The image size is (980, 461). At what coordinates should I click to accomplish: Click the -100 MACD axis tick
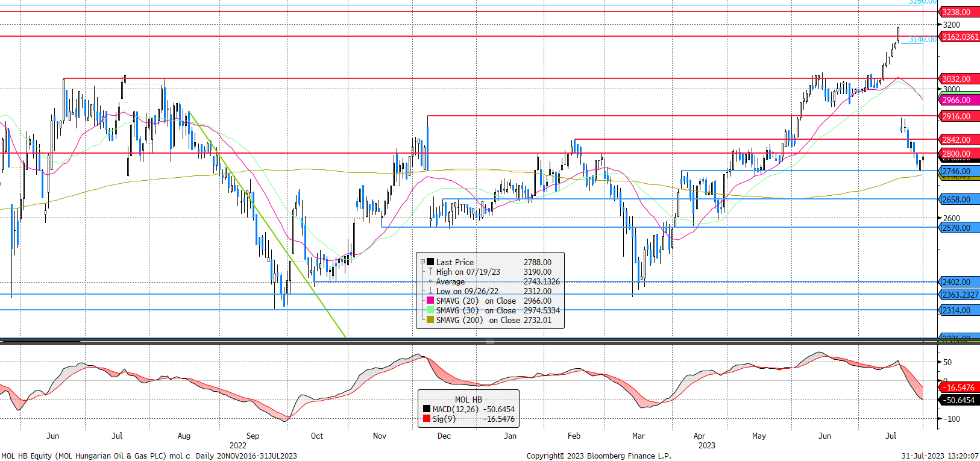tap(952, 419)
